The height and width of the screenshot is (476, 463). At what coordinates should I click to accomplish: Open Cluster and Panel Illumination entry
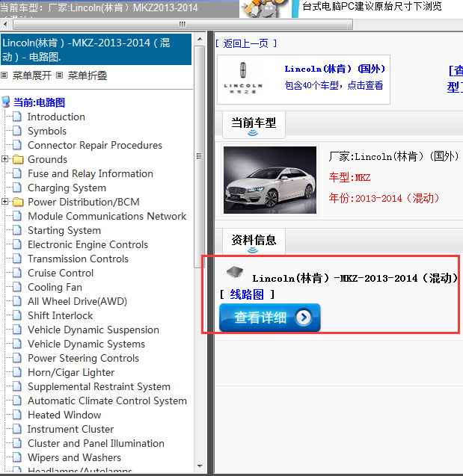[x=96, y=443]
